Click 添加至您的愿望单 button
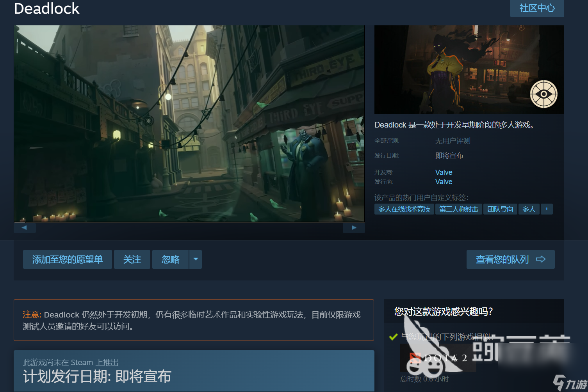 [68, 259]
